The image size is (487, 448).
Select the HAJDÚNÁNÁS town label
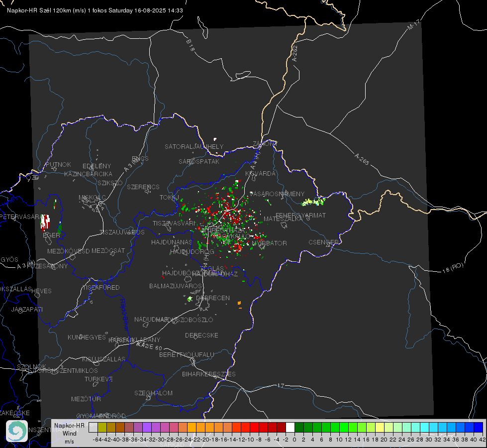click(x=172, y=242)
